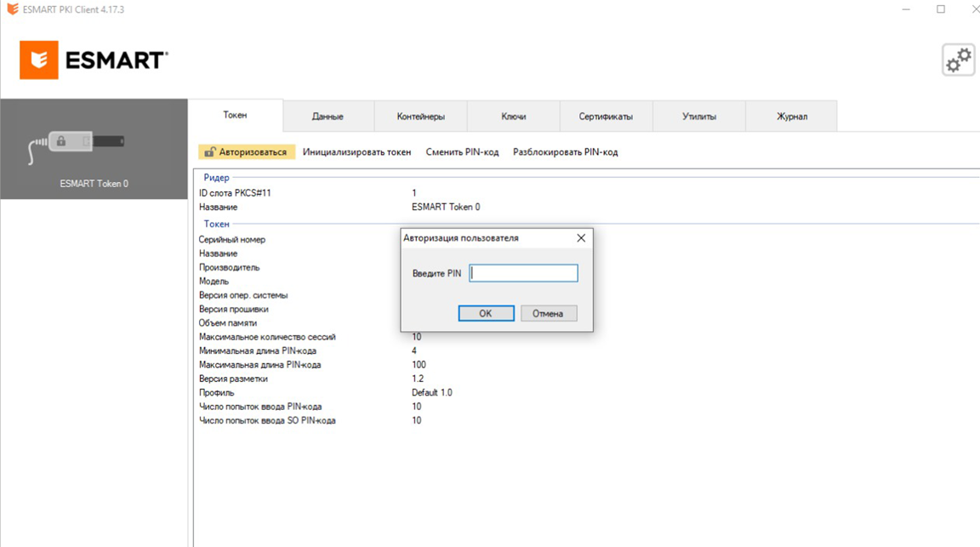Click the Токен section header in details
The height and width of the screenshot is (547, 980).
[x=216, y=224]
